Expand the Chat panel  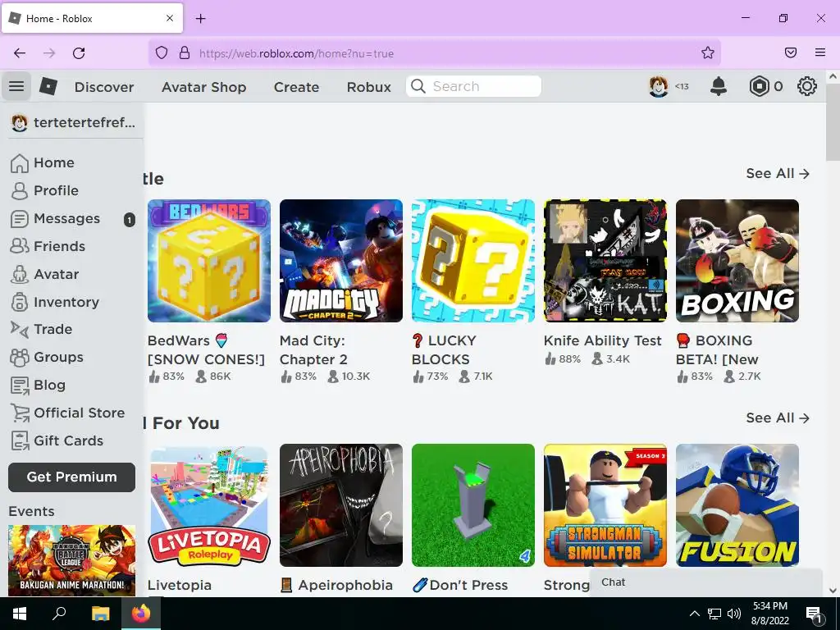(x=706, y=582)
